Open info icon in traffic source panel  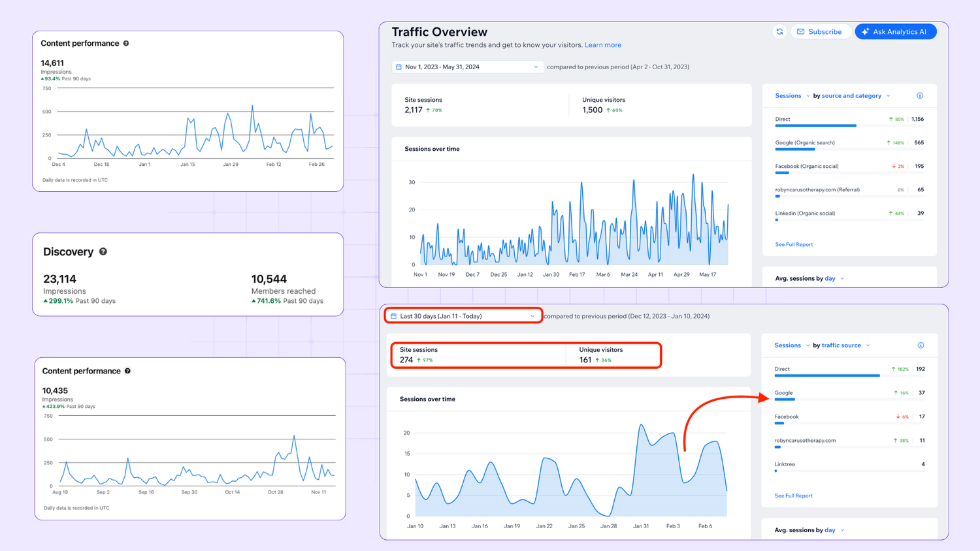pos(921,345)
